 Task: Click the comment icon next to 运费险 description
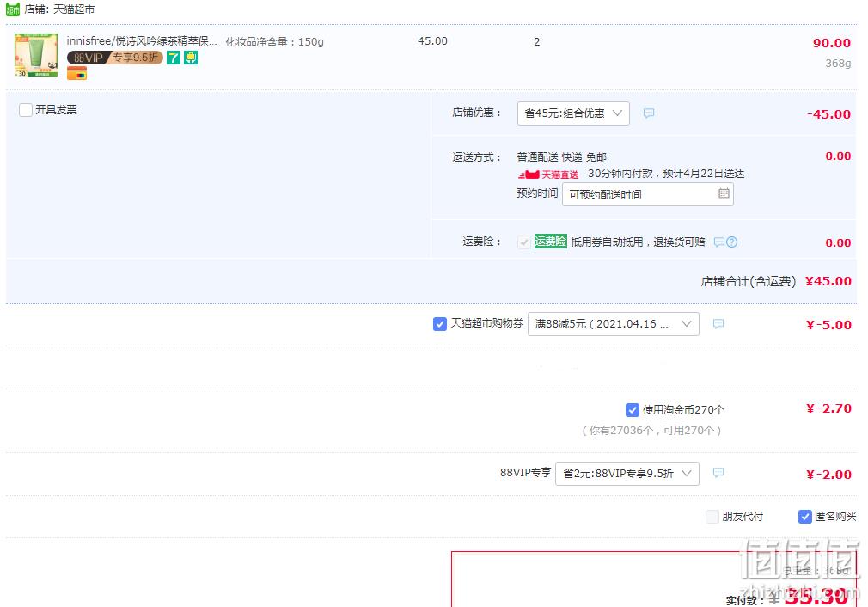click(719, 242)
